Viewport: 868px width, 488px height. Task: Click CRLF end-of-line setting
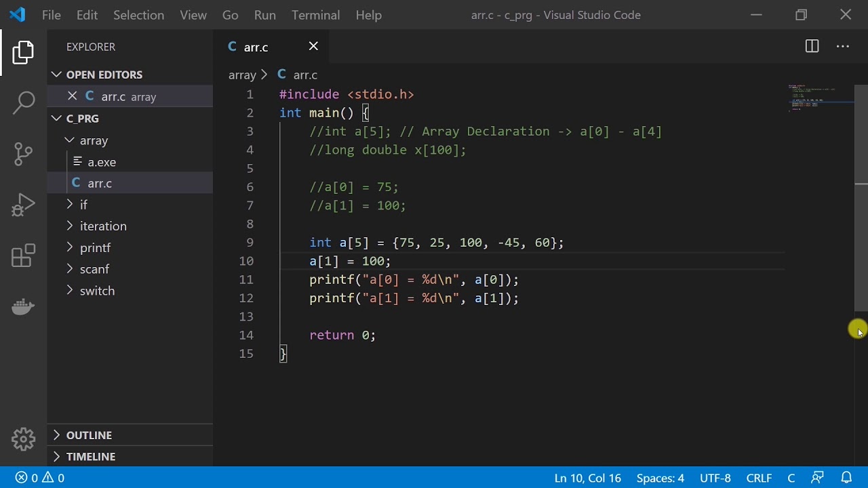click(759, 478)
